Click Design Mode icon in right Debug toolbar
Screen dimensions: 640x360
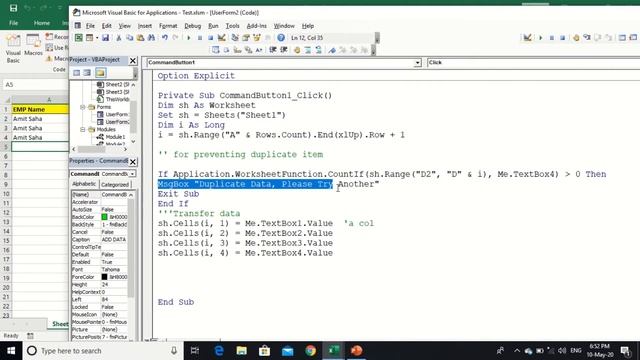click(527, 38)
